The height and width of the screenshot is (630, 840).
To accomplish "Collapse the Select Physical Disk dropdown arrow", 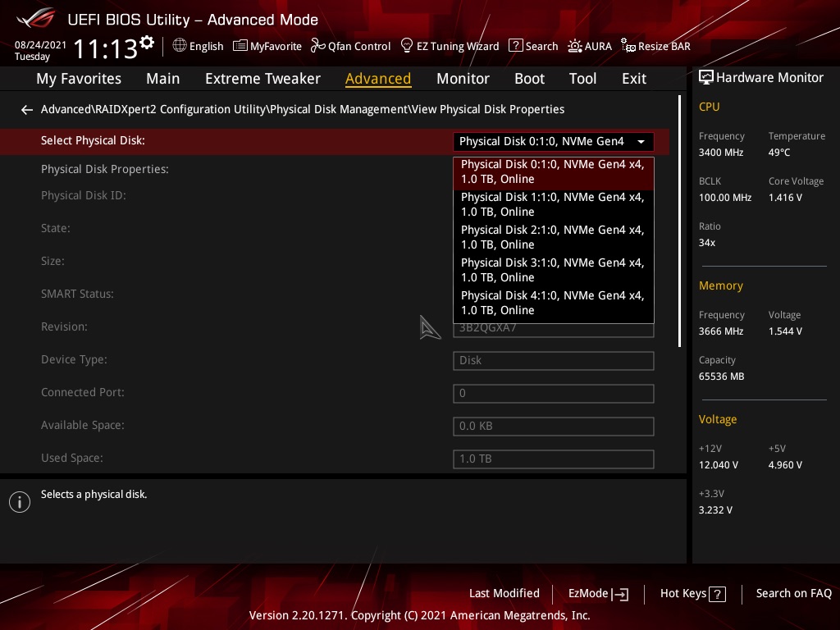I will point(641,142).
